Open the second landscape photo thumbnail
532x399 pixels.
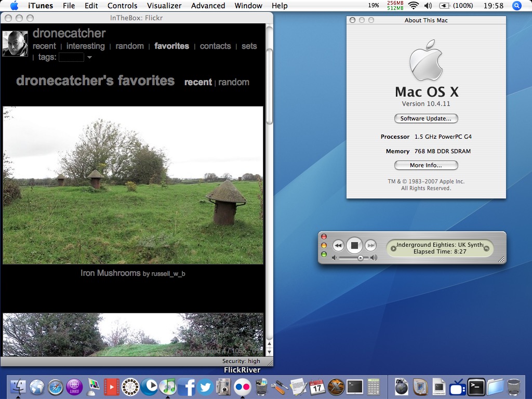(x=133, y=335)
